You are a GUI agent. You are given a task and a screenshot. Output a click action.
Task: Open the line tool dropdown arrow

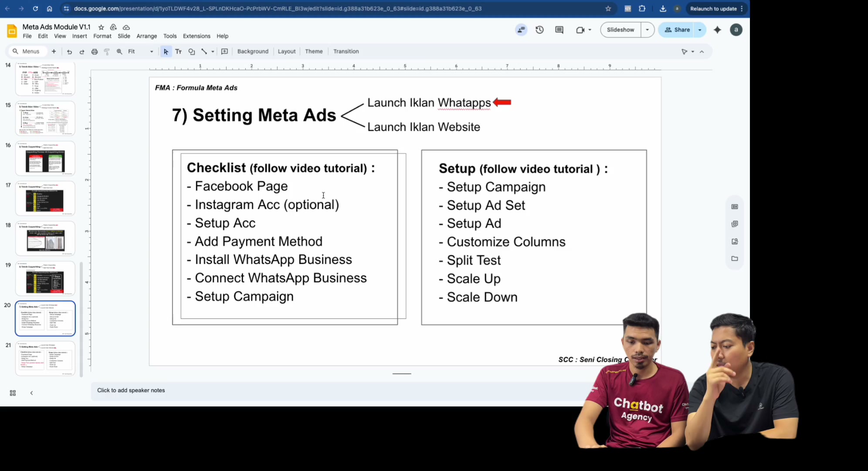(x=213, y=51)
